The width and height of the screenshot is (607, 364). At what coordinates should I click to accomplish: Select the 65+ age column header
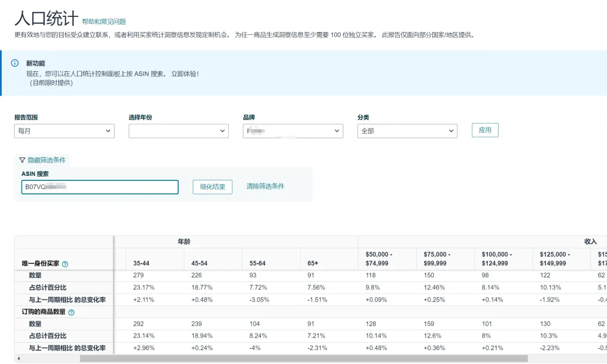pyautogui.click(x=312, y=263)
